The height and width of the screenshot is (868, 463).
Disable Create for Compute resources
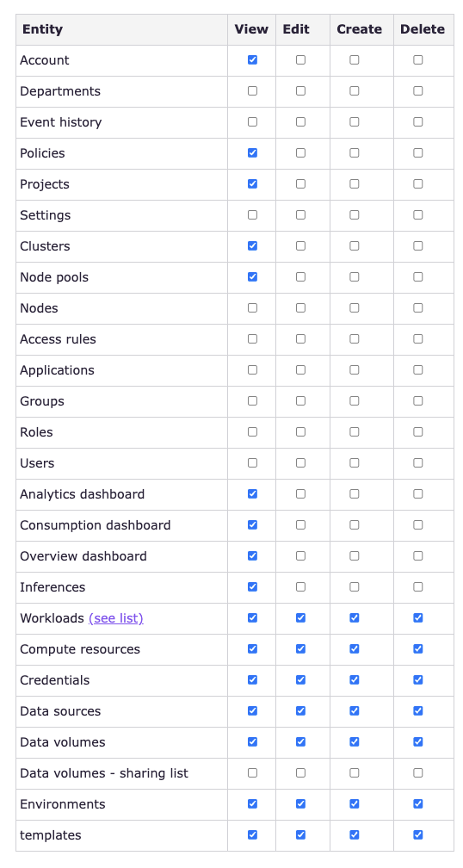[x=354, y=648]
